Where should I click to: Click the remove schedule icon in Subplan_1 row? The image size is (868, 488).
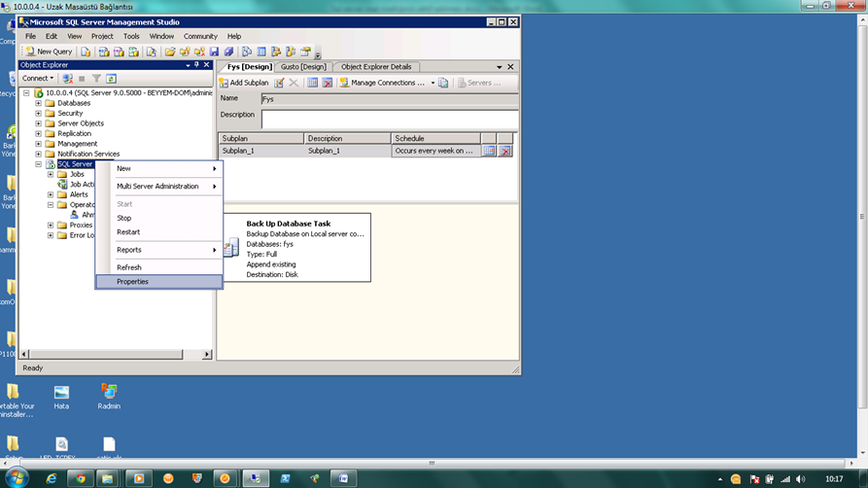[504, 151]
